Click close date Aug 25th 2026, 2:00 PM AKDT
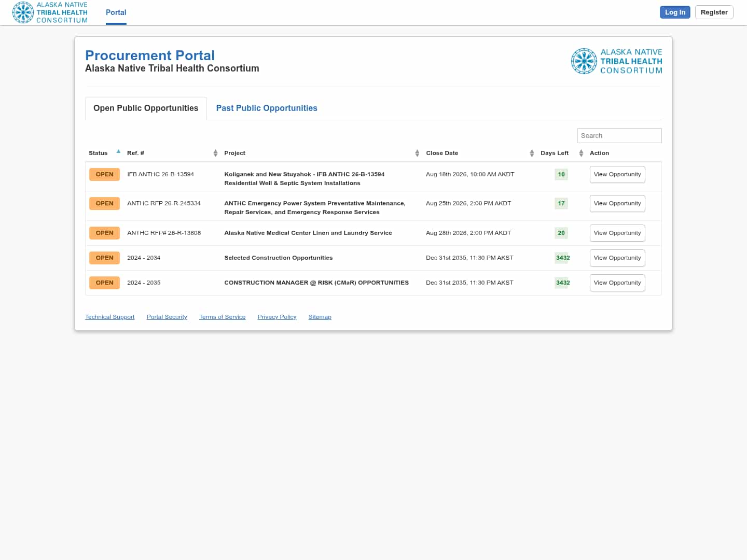Image resolution: width=747 pixels, height=560 pixels. point(468,204)
